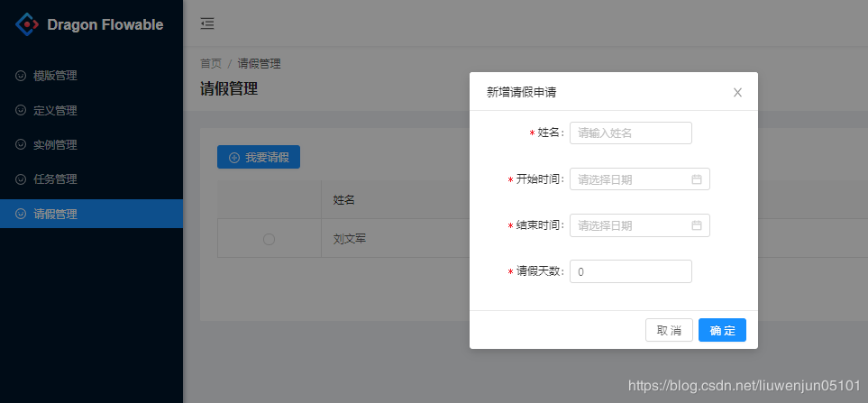The height and width of the screenshot is (403, 868).
Task: Open the 模版管理 menu item
Action: pyautogui.click(x=91, y=76)
